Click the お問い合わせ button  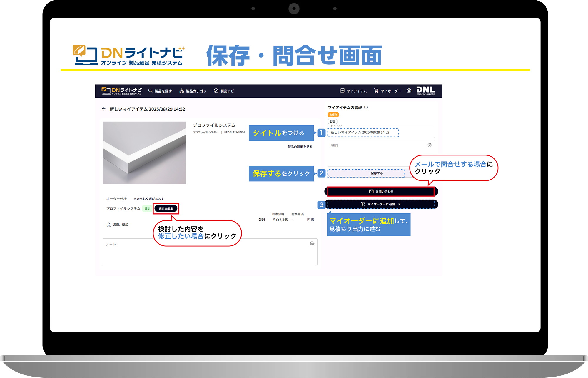[x=381, y=191]
